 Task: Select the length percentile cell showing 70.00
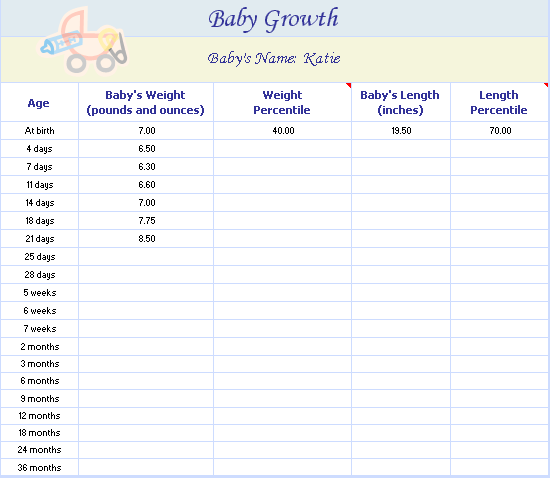point(499,131)
